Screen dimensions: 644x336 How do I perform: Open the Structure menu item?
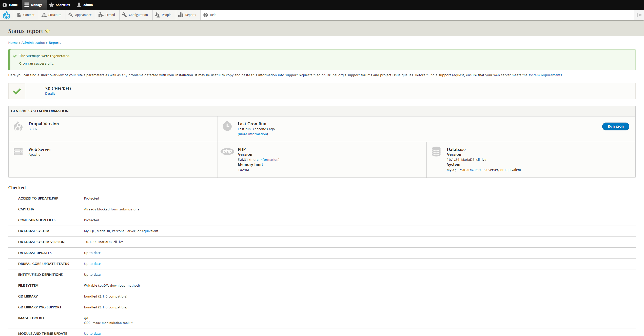pyautogui.click(x=52, y=15)
